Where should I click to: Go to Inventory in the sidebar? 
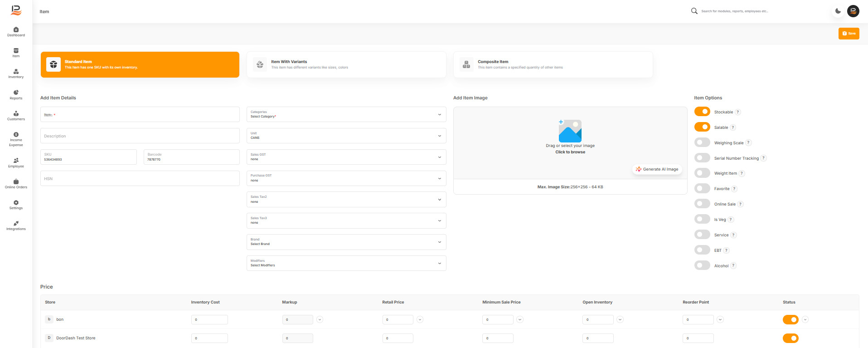(16, 74)
